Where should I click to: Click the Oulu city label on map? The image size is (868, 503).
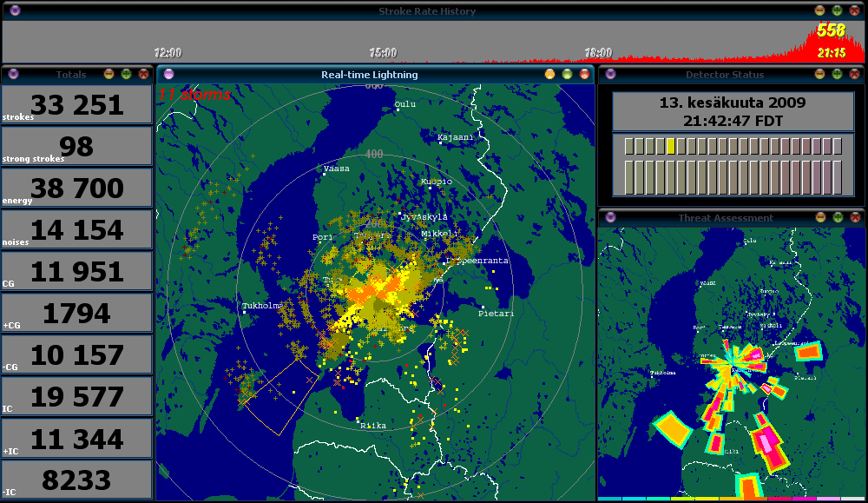tap(405, 104)
